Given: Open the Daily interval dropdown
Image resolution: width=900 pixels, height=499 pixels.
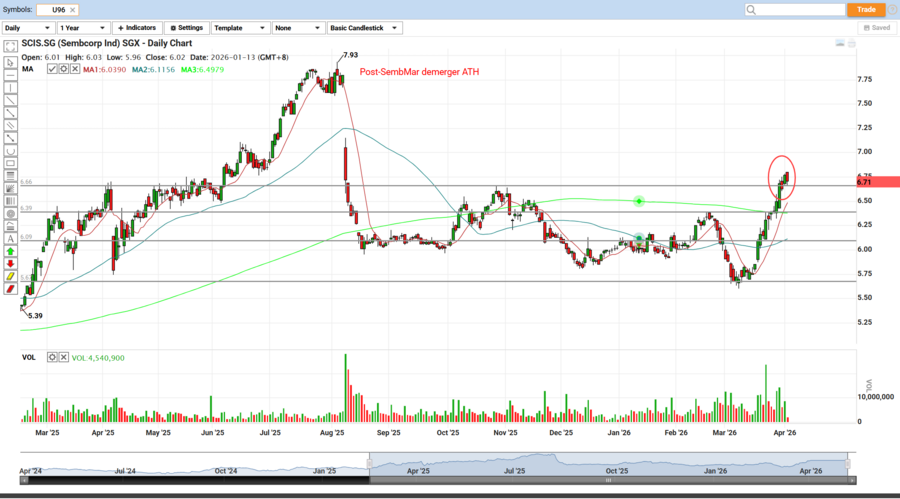Looking at the screenshot, I should [x=27, y=28].
